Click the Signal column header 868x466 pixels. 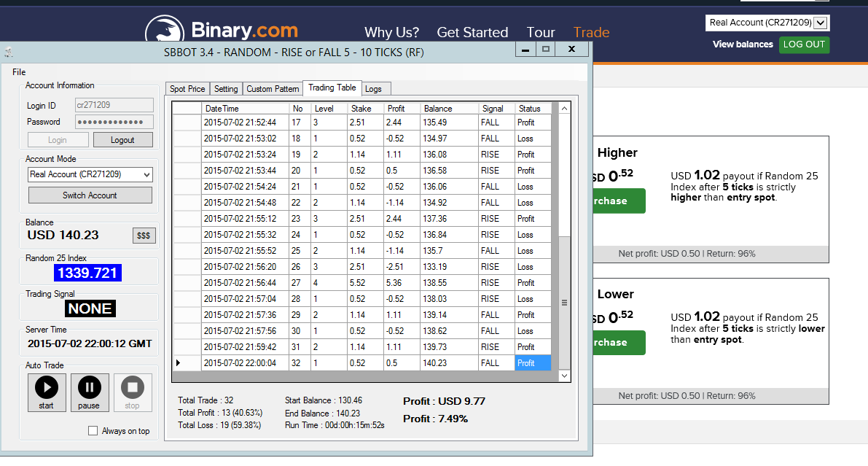[496, 109]
